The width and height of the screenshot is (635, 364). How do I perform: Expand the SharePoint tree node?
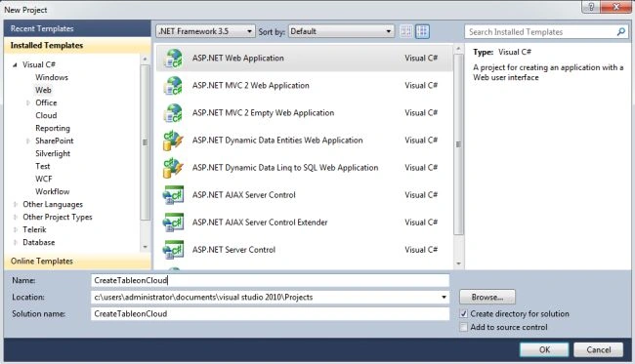[x=28, y=141]
